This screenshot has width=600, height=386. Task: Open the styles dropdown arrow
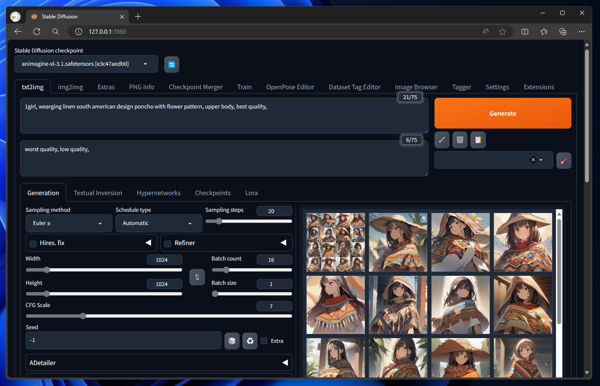[x=541, y=160]
